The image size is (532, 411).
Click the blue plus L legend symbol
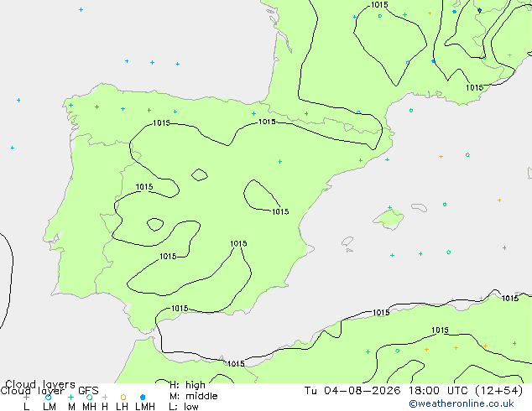pos(26,397)
